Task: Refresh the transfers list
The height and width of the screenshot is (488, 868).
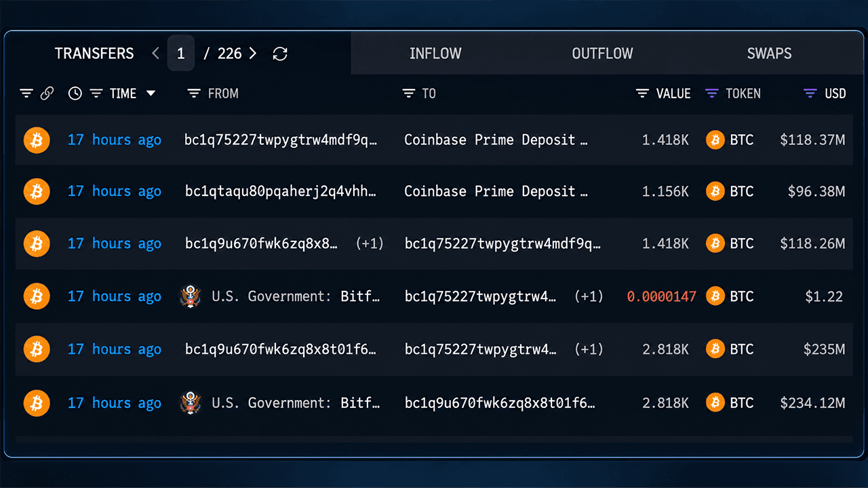Action: point(280,54)
